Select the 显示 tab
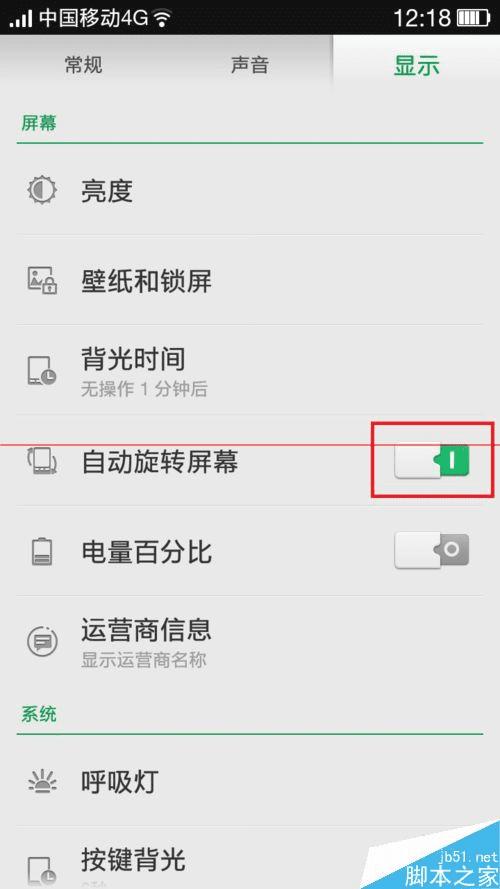Viewport: 500px width, 889px height. 417,65
